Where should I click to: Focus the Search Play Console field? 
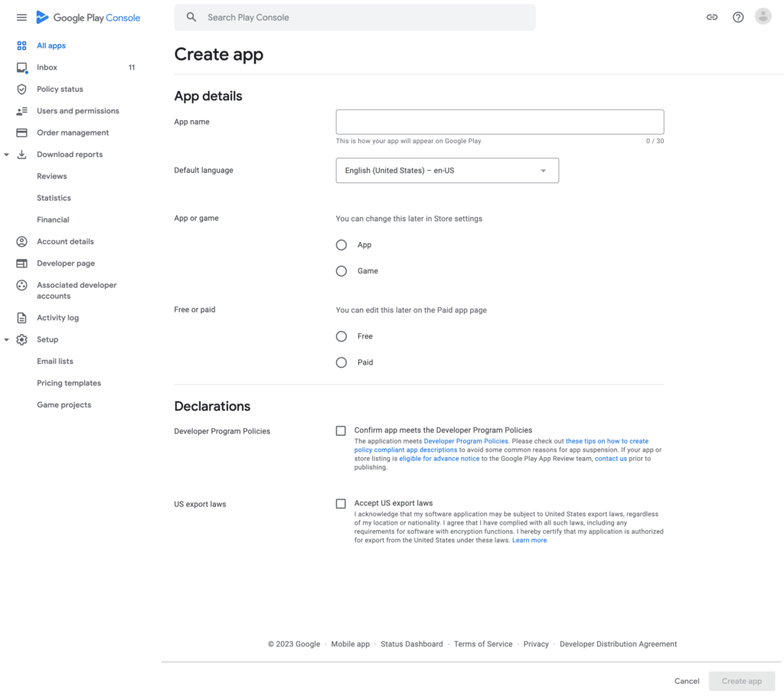click(355, 18)
